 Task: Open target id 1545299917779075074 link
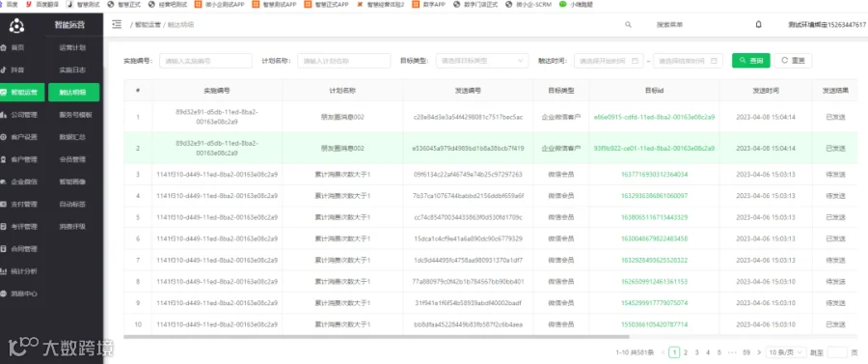tap(654, 303)
